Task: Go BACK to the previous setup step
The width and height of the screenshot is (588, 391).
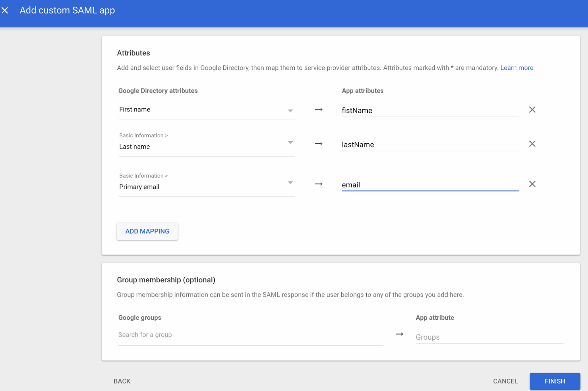Action: (122, 381)
